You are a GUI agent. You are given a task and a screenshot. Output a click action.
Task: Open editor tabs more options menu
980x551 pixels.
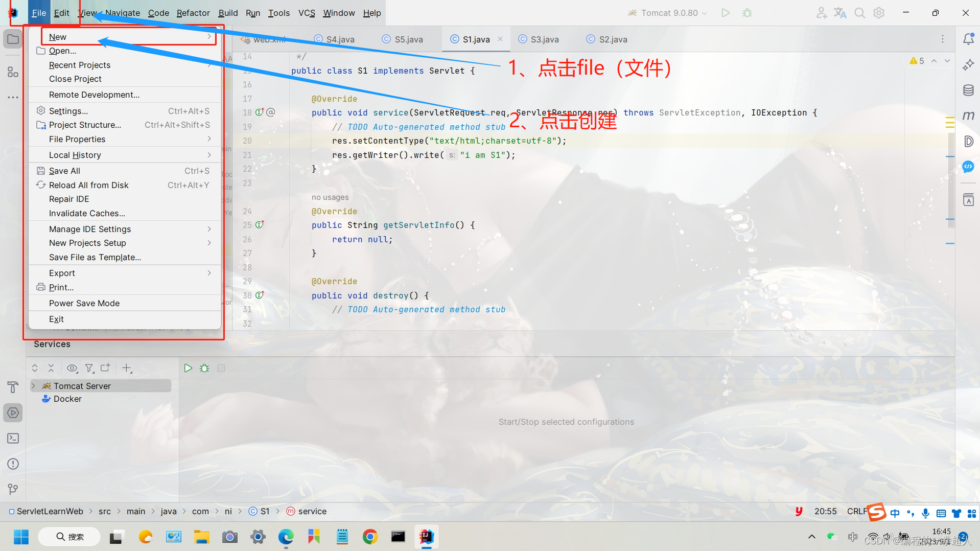(x=943, y=39)
